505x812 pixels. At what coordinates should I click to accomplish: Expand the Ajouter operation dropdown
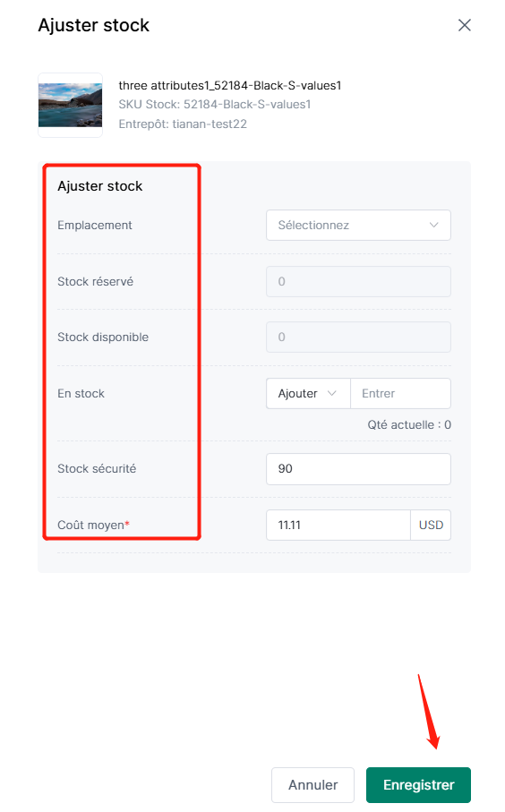(308, 394)
